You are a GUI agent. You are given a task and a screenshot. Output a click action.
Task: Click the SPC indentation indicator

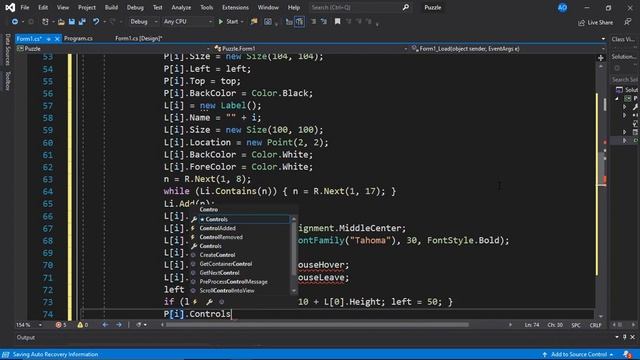pyautogui.click(x=576, y=325)
